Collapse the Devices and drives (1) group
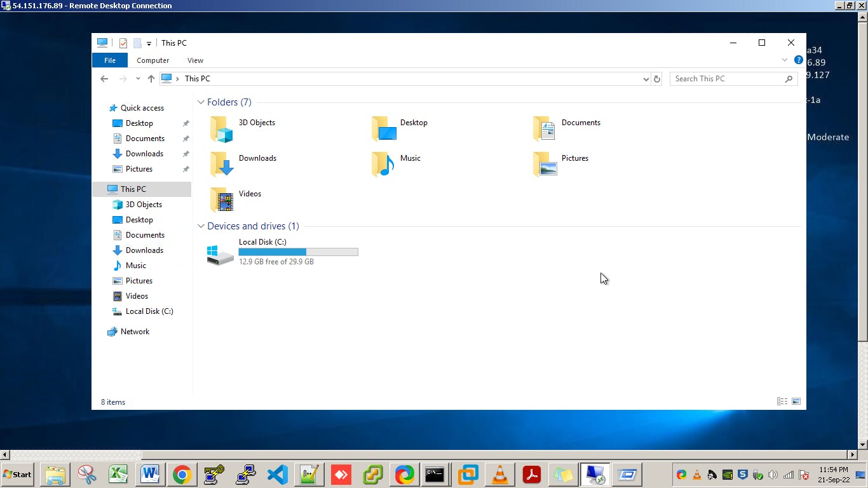Image resolution: width=868 pixels, height=488 pixels. 201,226
